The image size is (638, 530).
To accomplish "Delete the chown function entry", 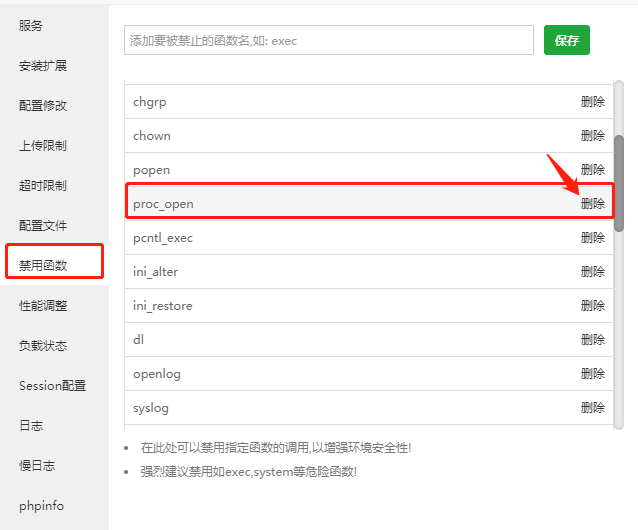I will click(592, 135).
